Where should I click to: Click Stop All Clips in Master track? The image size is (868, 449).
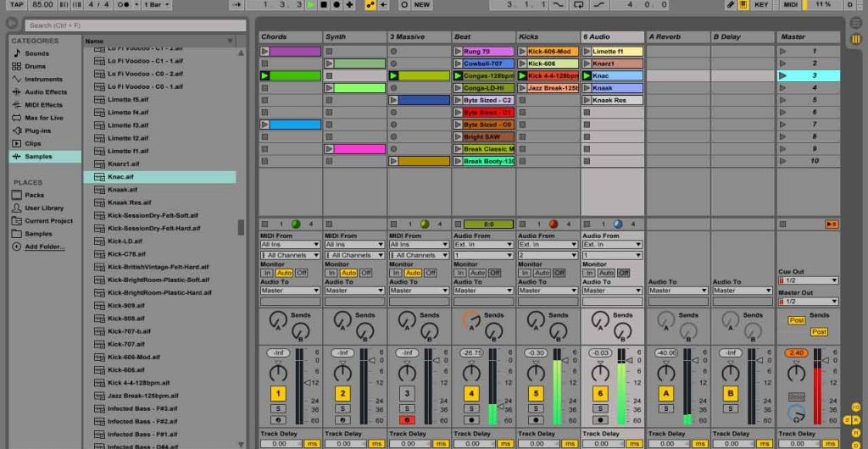(782, 224)
